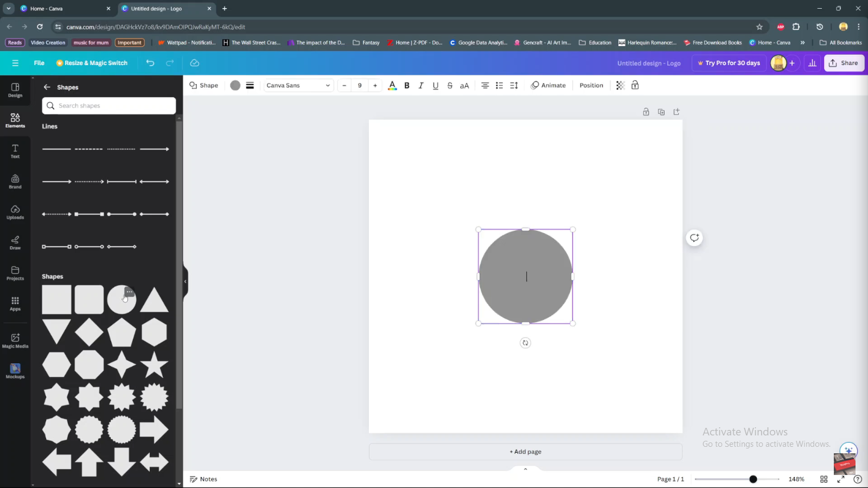Viewport: 868px width, 488px height.
Task: Open the Position panel
Action: click(591, 85)
